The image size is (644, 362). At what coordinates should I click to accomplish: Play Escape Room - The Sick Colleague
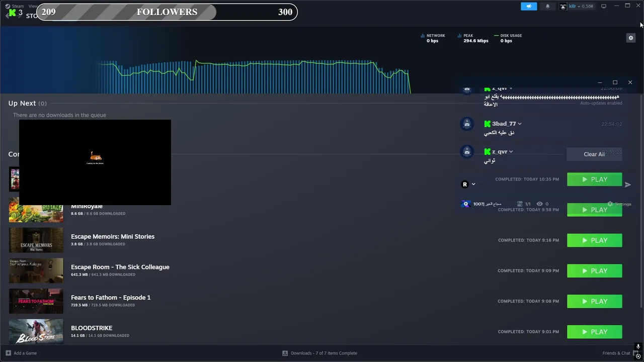click(595, 271)
